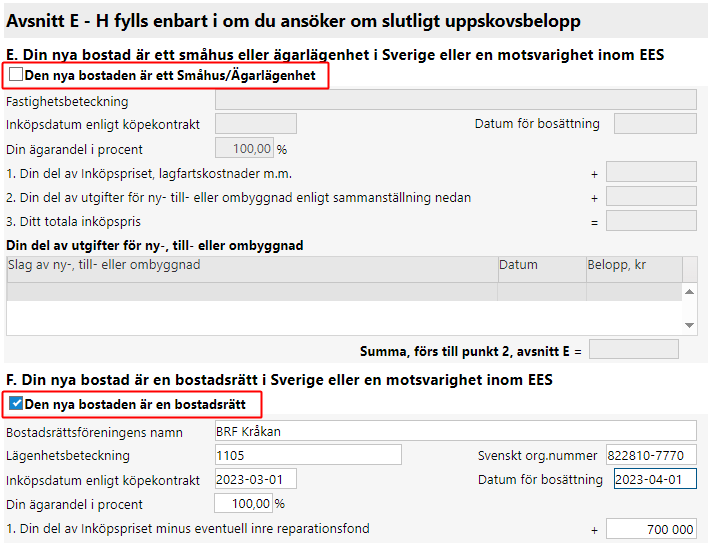Image resolution: width=710 pixels, height=546 pixels.
Task: Click the 'Ditt totala inköpspris' result field
Action: click(651, 221)
